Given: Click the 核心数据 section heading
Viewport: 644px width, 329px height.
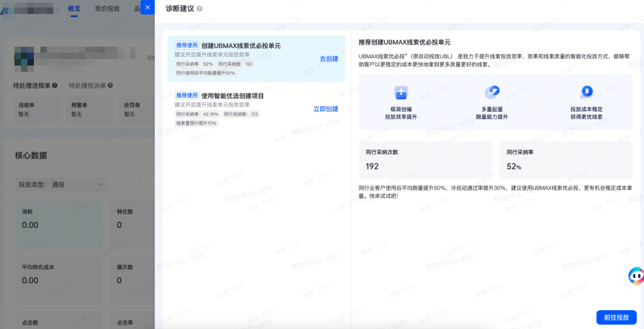Looking at the screenshot, I should pyautogui.click(x=31, y=156).
